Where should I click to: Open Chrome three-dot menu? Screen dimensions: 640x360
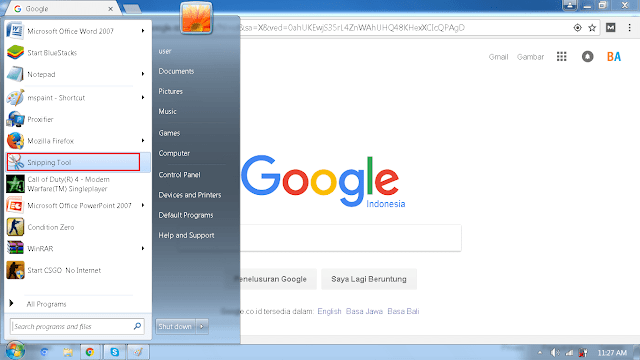click(629, 28)
